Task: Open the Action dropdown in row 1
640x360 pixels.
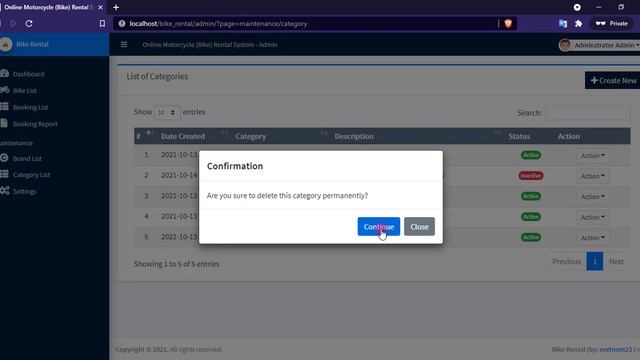Action: pyautogui.click(x=593, y=156)
